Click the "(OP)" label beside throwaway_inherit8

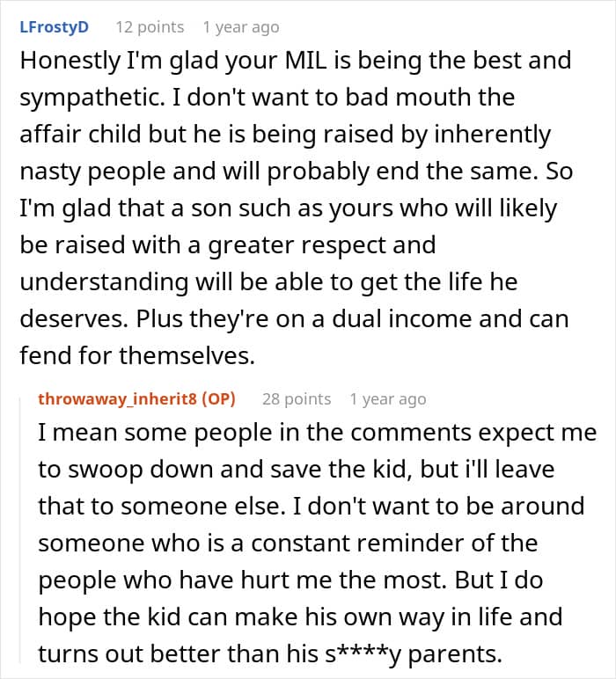point(218,399)
